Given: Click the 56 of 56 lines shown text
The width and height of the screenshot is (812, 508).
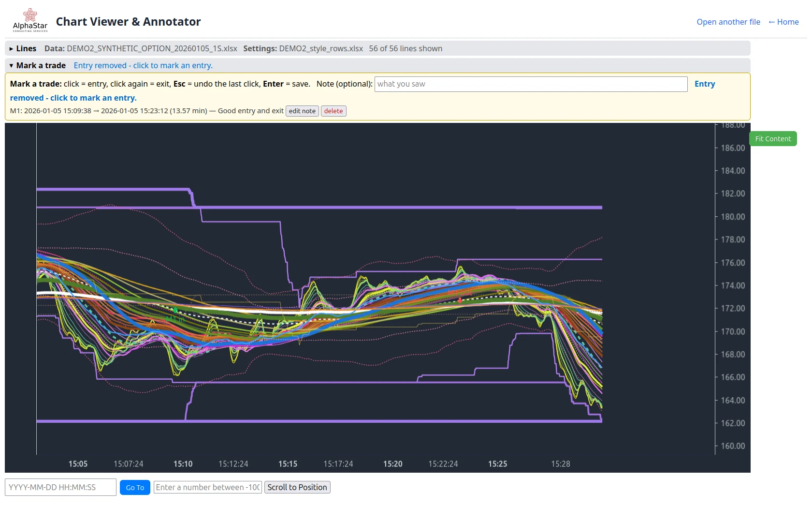Looking at the screenshot, I should [406, 48].
